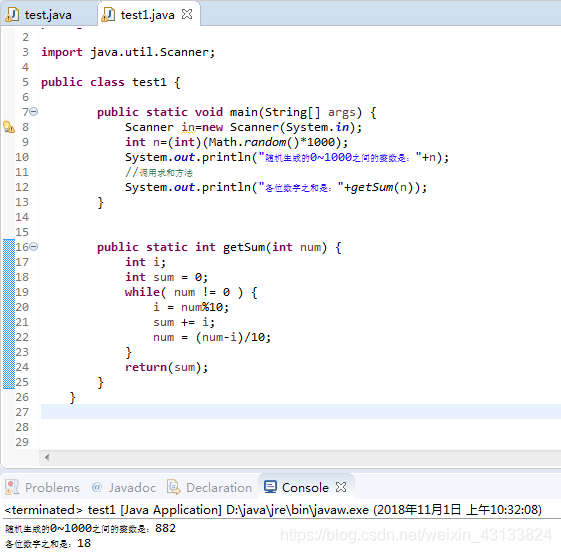Click 'java.util.Scanner;' text on line 3
561x553 pixels.
[152, 52]
